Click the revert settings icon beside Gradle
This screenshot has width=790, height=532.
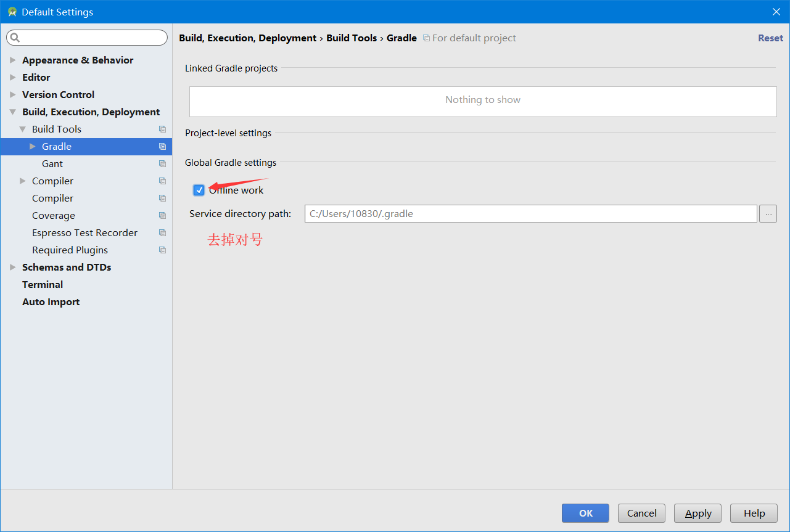[162, 146]
